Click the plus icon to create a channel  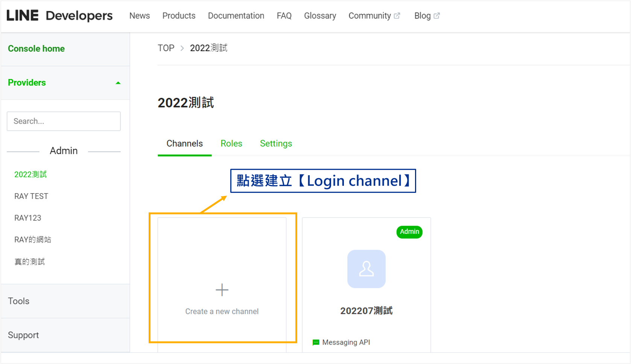(x=222, y=290)
